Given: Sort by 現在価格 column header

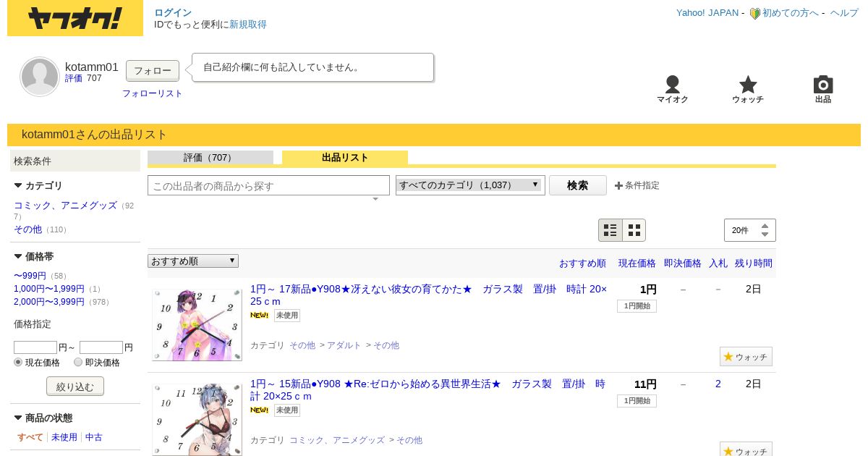Looking at the screenshot, I should [637, 263].
